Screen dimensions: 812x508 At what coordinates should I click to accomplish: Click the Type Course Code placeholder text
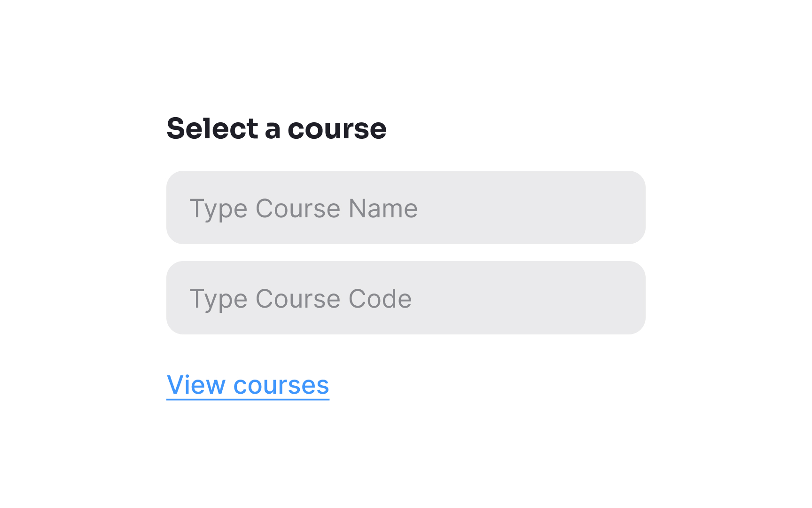coord(301,298)
